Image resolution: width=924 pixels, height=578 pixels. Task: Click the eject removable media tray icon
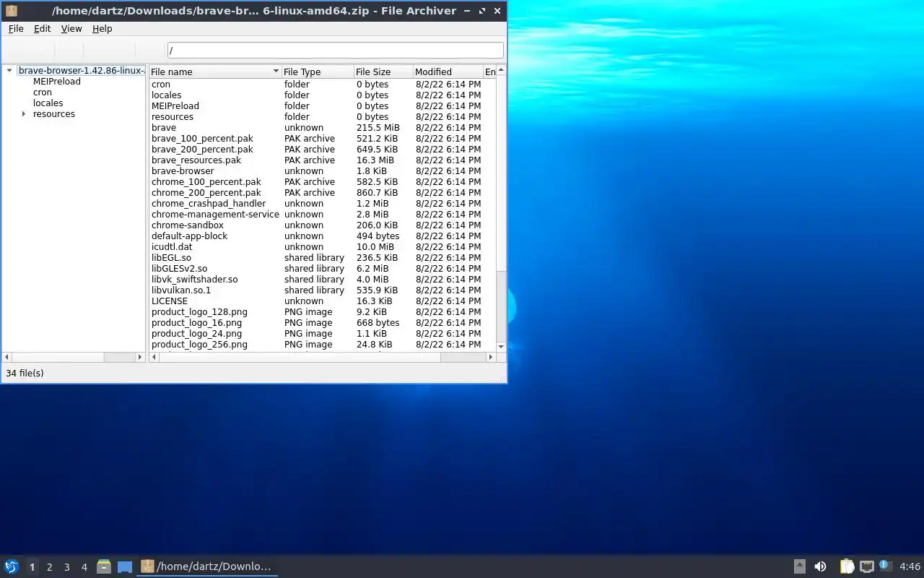[800, 566]
